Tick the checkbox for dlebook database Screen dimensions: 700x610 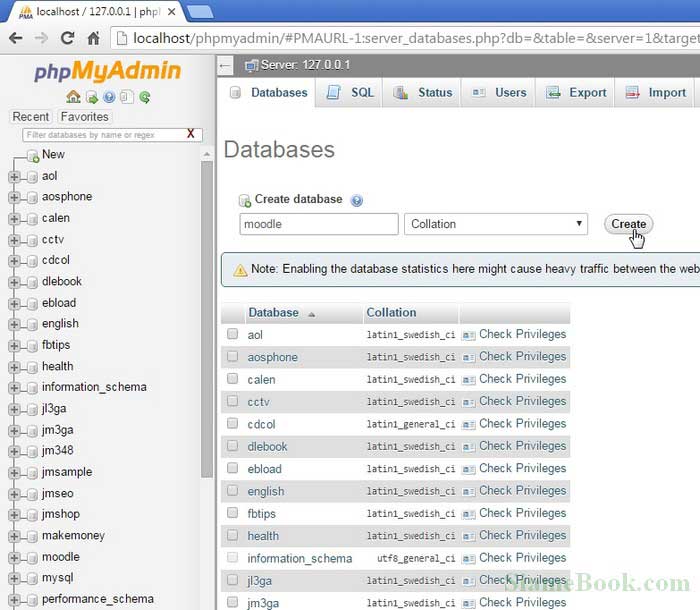point(233,445)
